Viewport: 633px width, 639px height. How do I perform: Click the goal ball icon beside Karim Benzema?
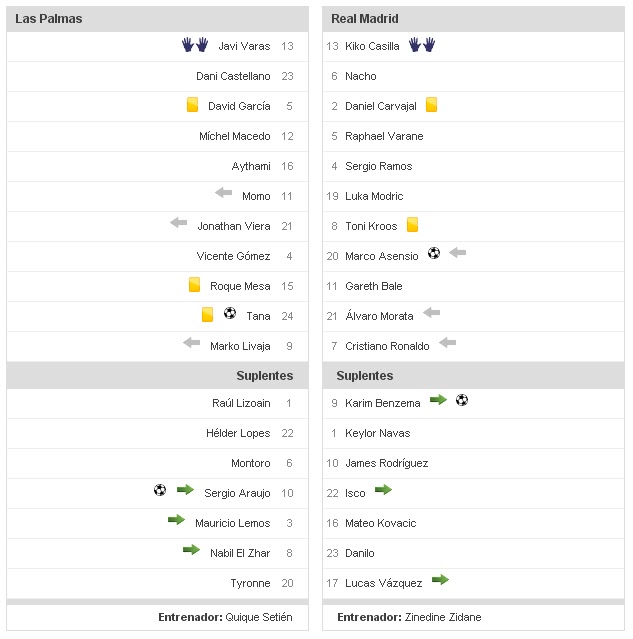point(461,400)
